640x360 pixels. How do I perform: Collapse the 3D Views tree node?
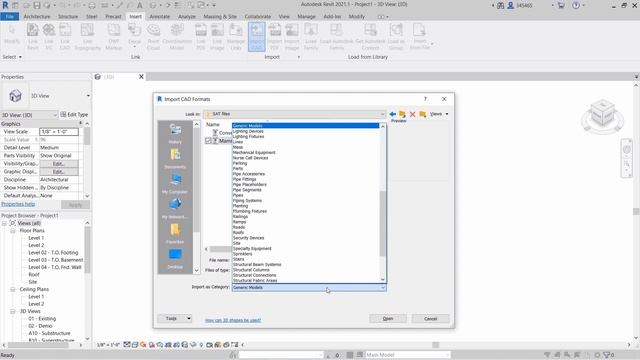pos(13,311)
